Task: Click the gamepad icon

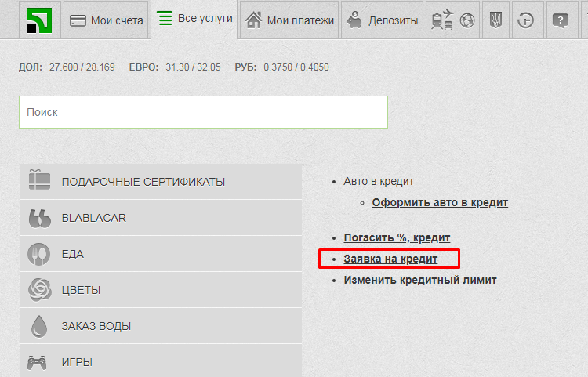Action: (37, 363)
